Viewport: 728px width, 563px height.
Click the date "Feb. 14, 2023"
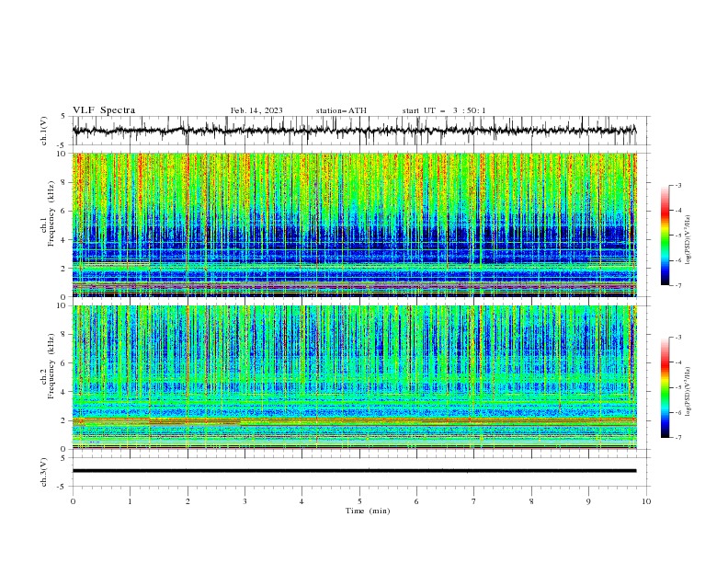(256, 110)
